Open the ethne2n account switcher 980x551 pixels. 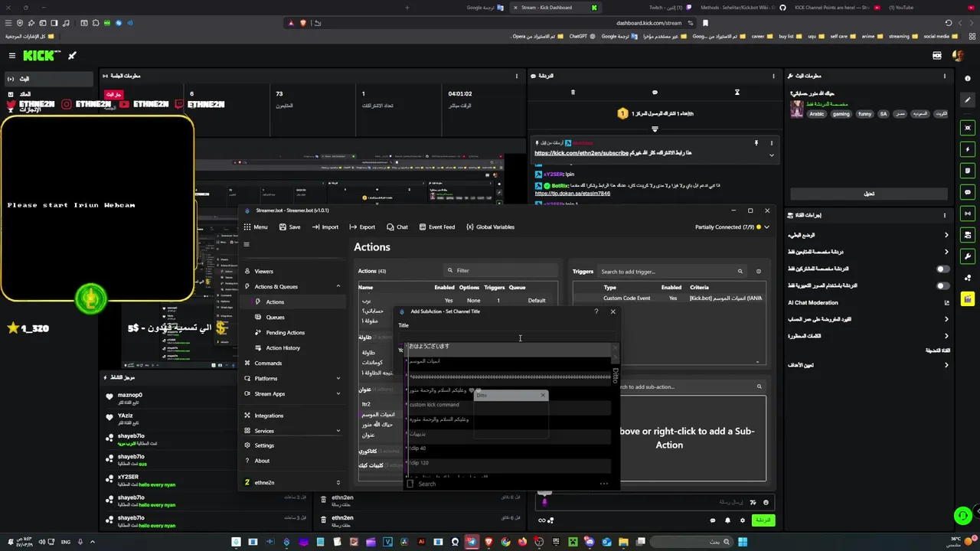coord(292,482)
